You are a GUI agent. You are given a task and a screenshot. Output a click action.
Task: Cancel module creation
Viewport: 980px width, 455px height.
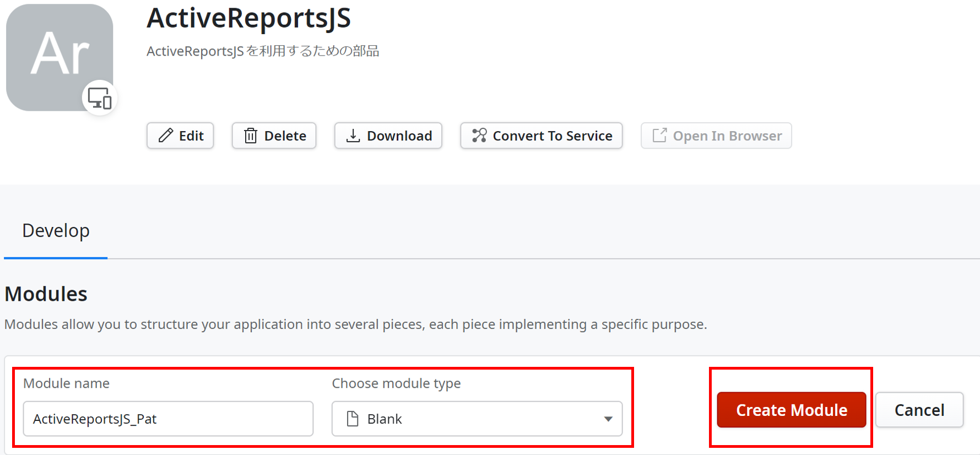[x=919, y=410]
